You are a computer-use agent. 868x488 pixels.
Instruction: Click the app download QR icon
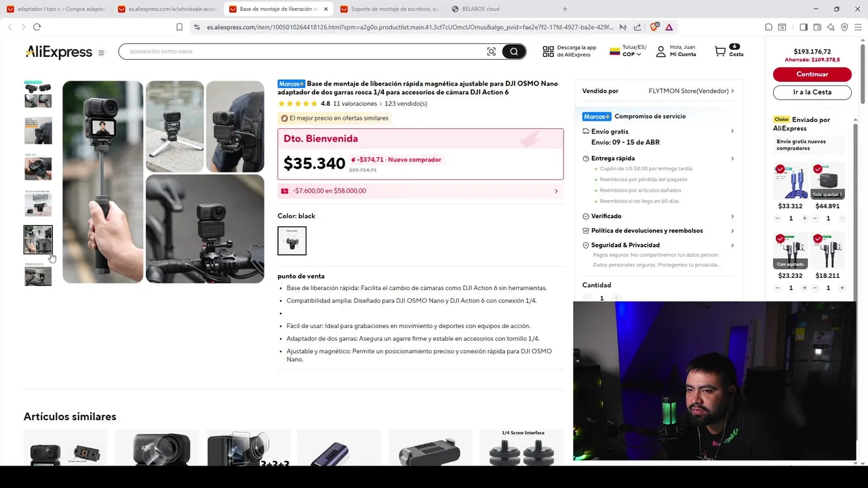tap(548, 52)
